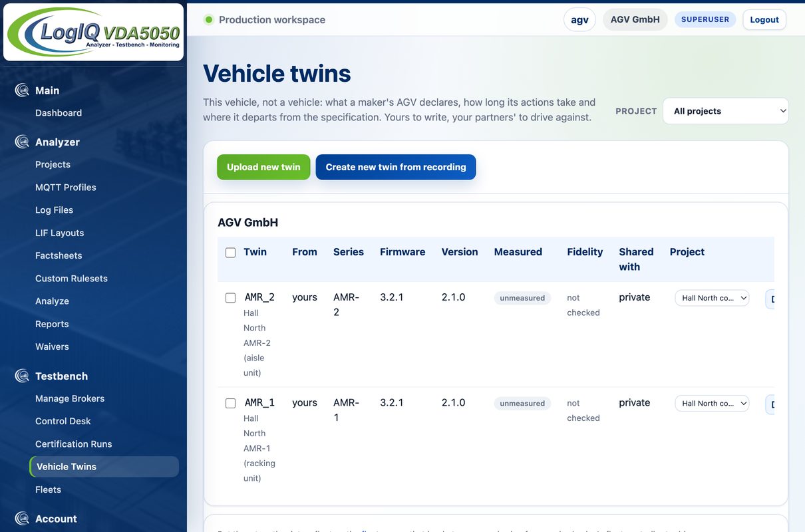Click the Main section icon in sidebar
This screenshot has height=532, width=805.
pos(22,90)
